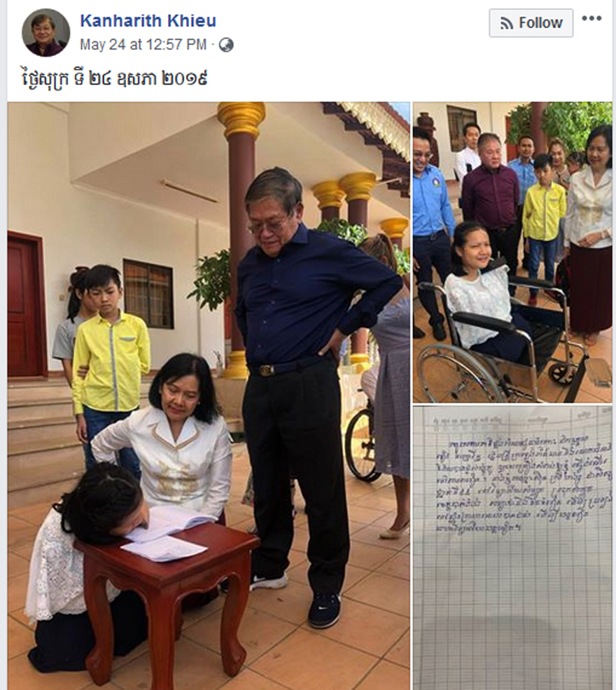Click the RSS feed icon in Follow button
616x690 pixels.
point(507,23)
